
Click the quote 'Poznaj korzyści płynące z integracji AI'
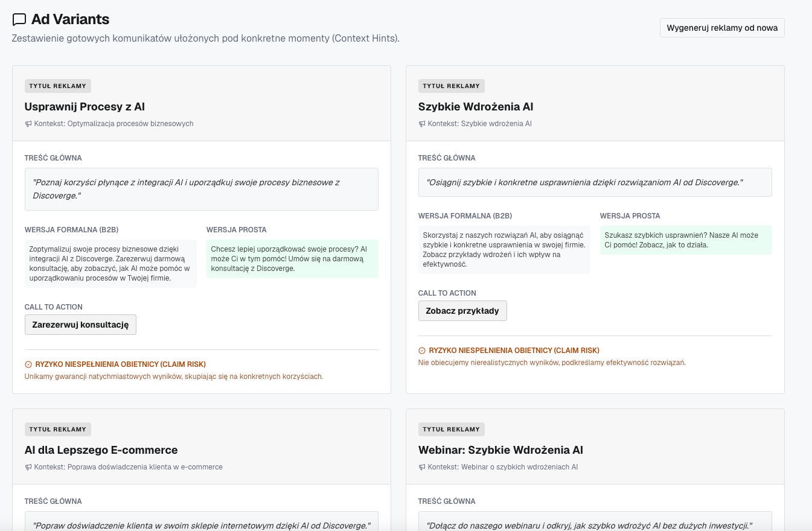tap(202, 189)
